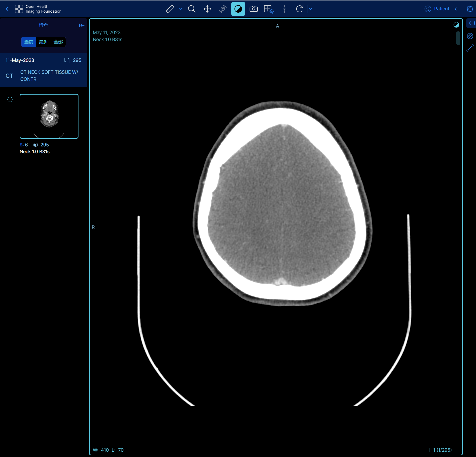Viewport: 476px width, 457px height.
Task: Open the measurements panel line icon
Action: point(470,48)
